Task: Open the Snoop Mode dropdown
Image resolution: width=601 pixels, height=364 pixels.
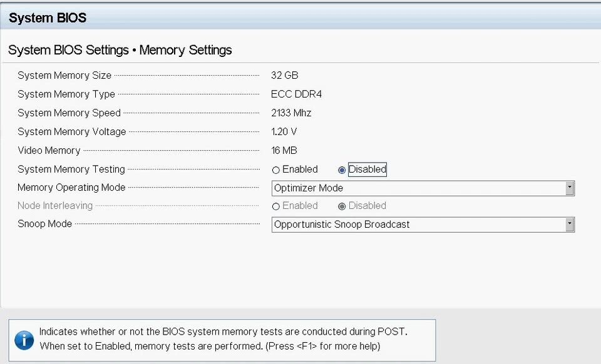Action: click(x=418, y=225)
